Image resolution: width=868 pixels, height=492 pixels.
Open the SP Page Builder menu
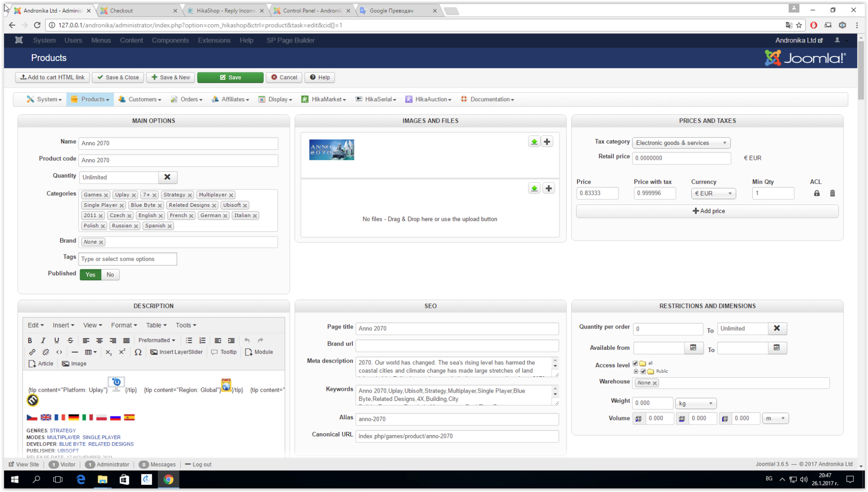point(291,41)
